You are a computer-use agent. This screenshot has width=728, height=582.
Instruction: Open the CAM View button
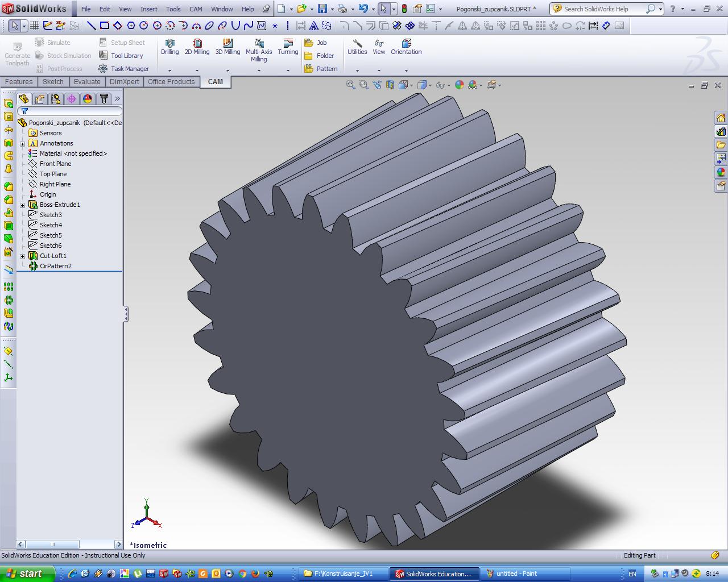click(379, 47)
